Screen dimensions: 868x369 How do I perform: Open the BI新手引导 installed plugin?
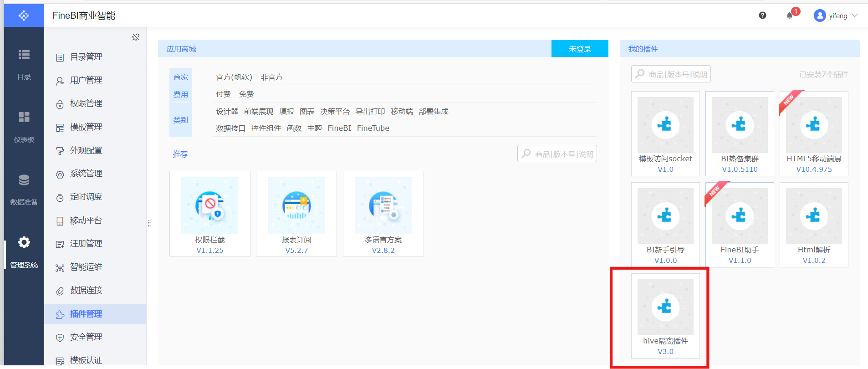(x=665, y=225)
